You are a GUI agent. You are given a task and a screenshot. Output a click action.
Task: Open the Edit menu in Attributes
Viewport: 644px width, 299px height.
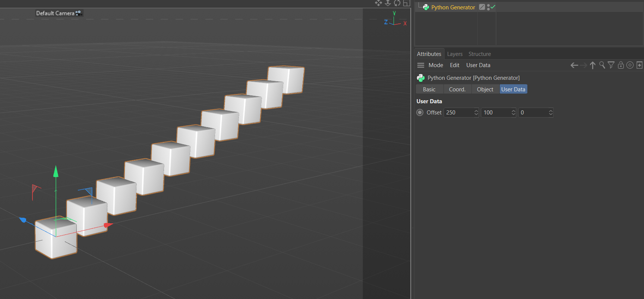pos(455,65)
